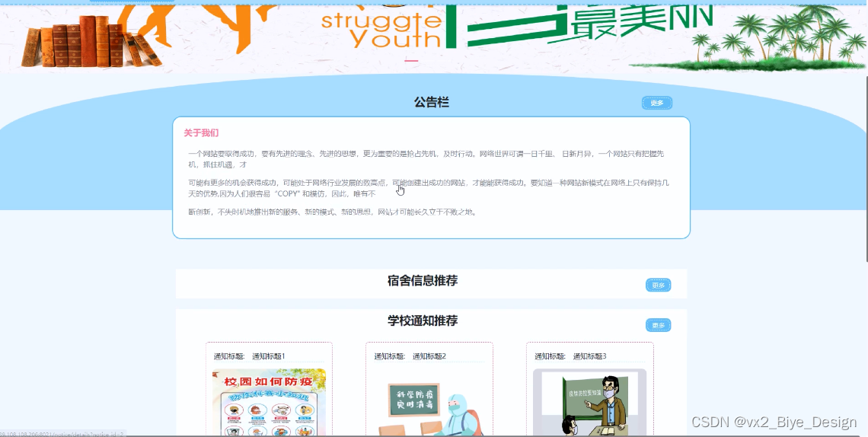The image size is (868, 437).
Task: Open thumbnail image of 通知标题1 card
Action: click(x=269, y=403)
